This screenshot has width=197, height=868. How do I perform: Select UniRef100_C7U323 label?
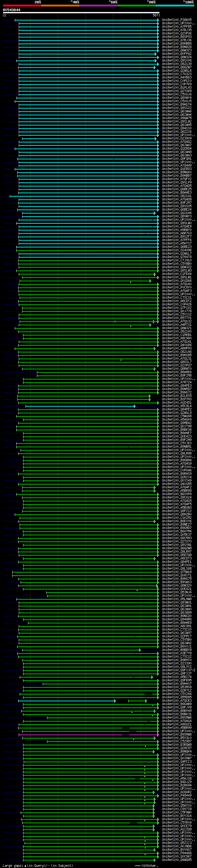coord(176,74)
